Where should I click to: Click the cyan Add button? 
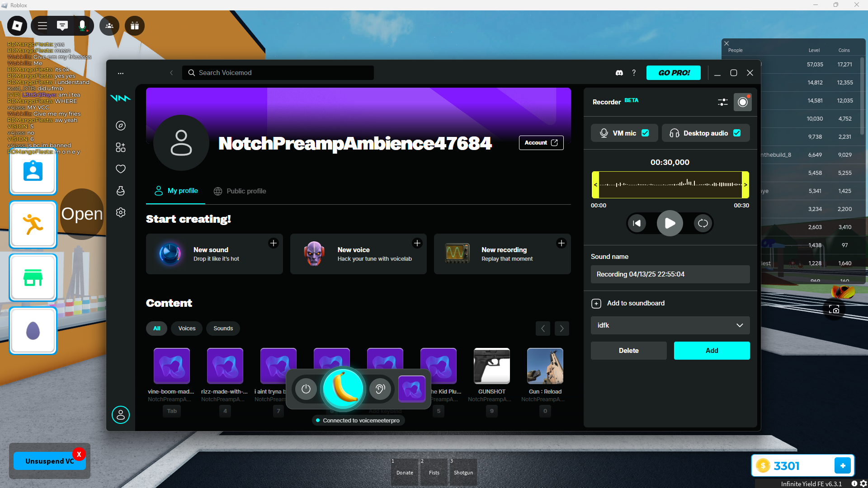(x=712, y=351)
